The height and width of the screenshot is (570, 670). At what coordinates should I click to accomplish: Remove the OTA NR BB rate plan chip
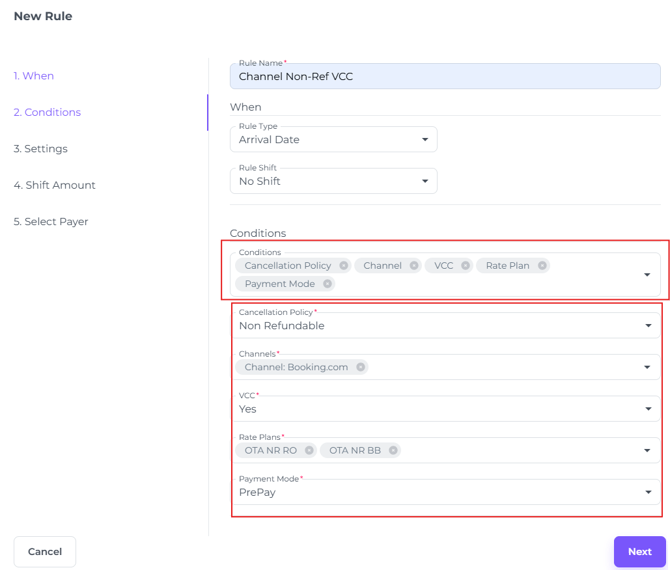click(x=393, y=451)
